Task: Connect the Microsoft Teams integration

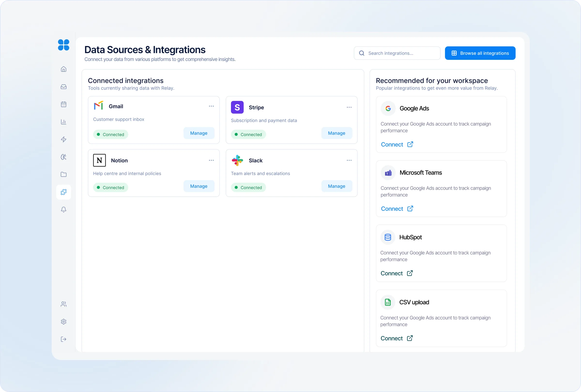Action: [x=397, y=209]
